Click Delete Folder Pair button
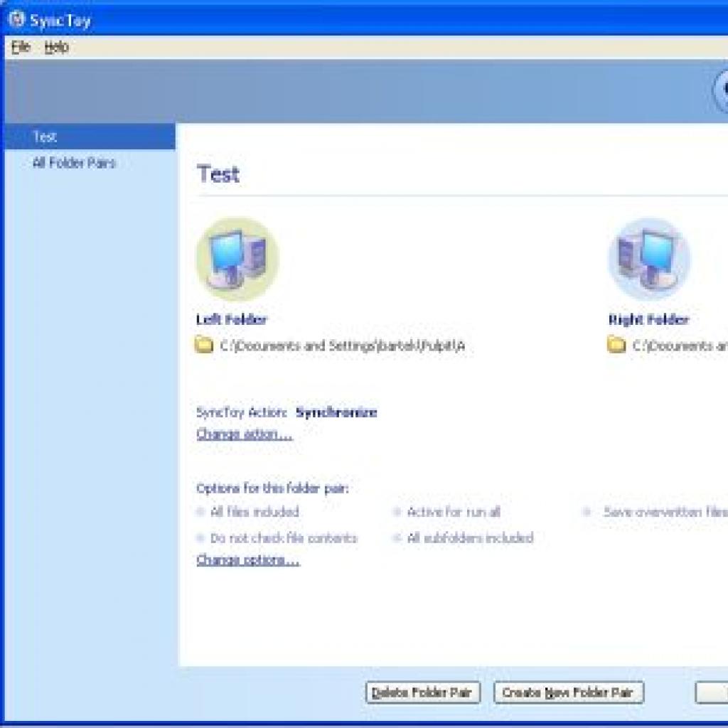Image resolution: width=728 pixels, height=728 pixels. [422, 692]
